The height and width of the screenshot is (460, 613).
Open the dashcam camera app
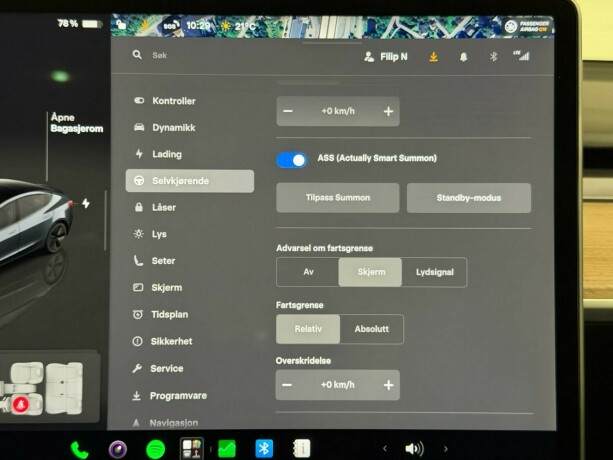118,449
